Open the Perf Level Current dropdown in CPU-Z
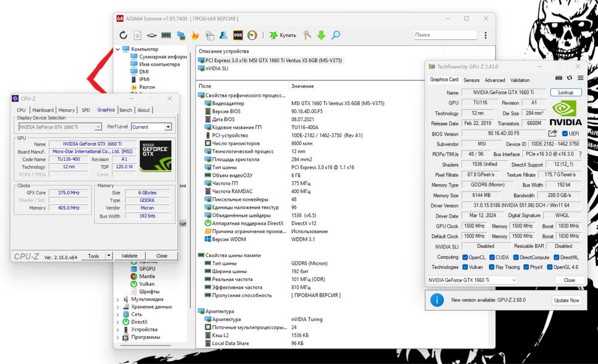Image resolution: width=598 pixels, height=364 pixels. click(x=168, y=127)
